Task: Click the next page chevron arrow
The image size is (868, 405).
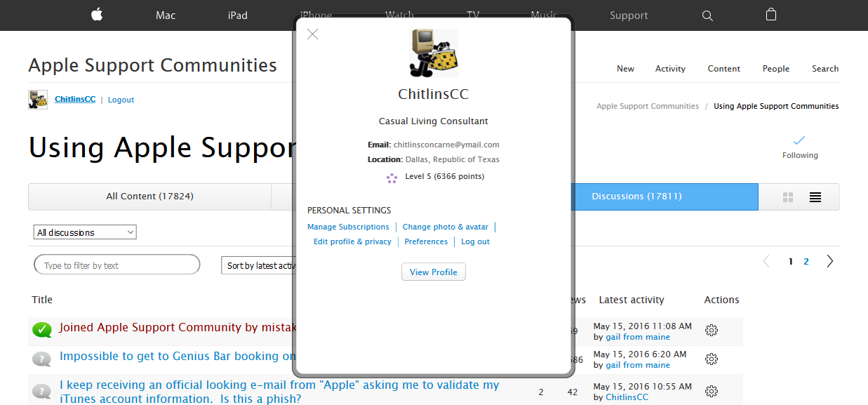Action: pyautogui.click(x=829, y=260)
